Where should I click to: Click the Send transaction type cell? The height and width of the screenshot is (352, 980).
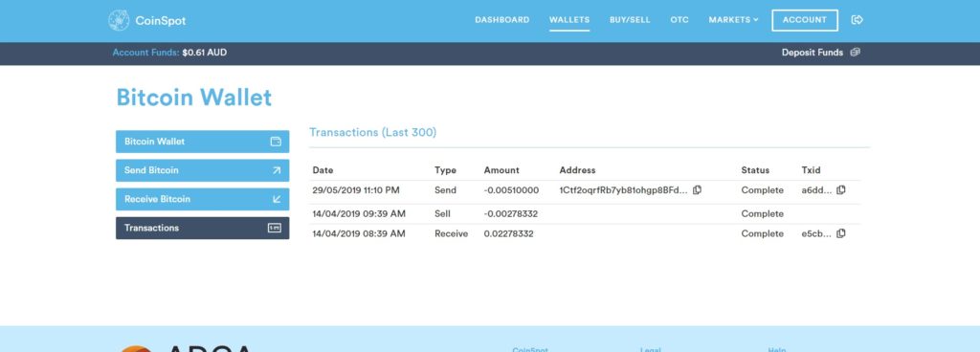click(445, 189)
